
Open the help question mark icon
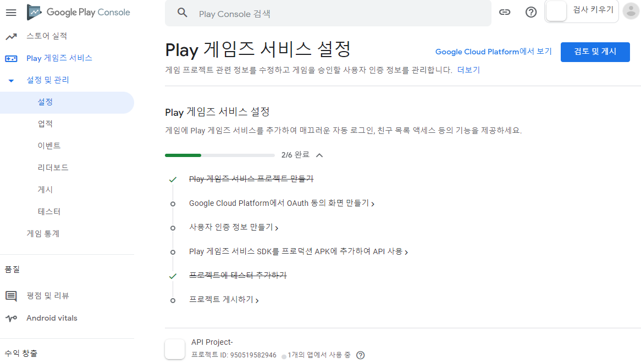531,12
